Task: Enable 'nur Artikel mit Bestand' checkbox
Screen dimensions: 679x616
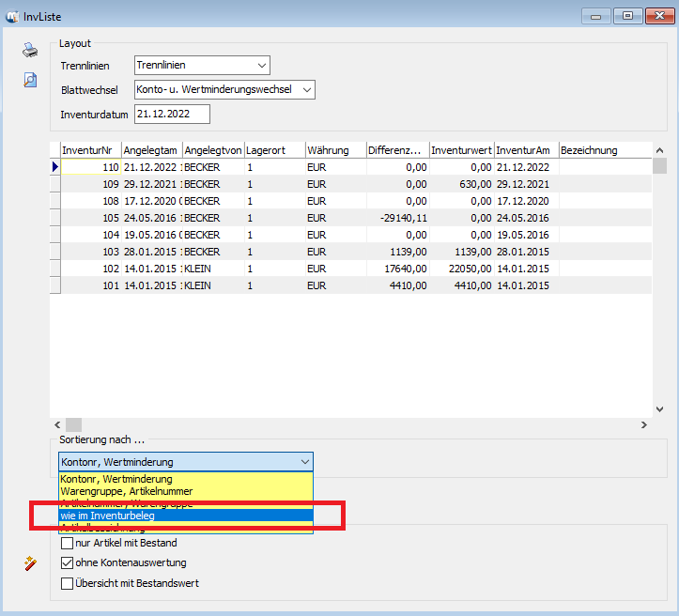Action: coord(67,543)
